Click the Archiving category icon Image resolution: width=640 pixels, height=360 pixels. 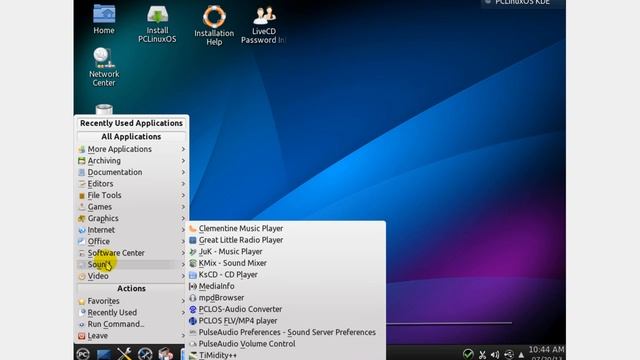tap(82, 161)
